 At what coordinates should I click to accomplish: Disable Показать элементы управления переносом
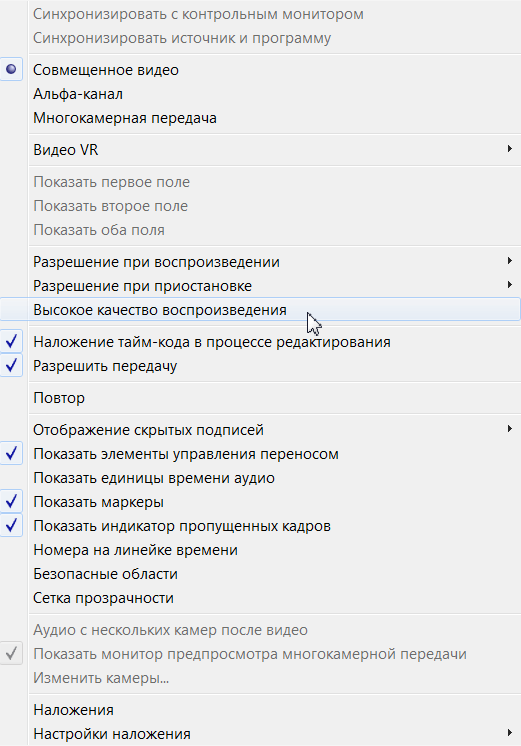pyautogui.click(x=260, y=454)
